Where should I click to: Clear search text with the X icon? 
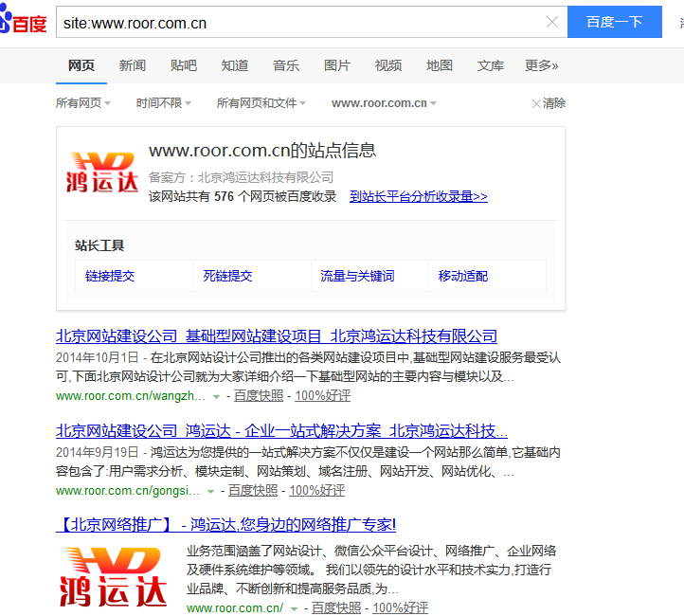click(552, 22)
